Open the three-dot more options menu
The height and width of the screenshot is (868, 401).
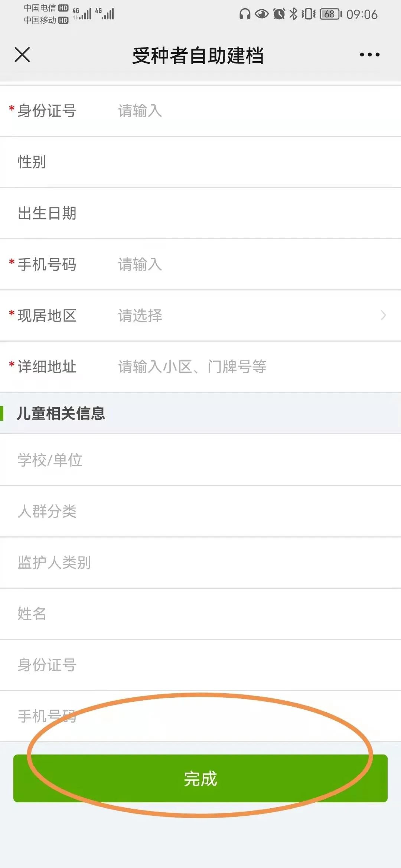pyautogui.click(x=369, y=55)
